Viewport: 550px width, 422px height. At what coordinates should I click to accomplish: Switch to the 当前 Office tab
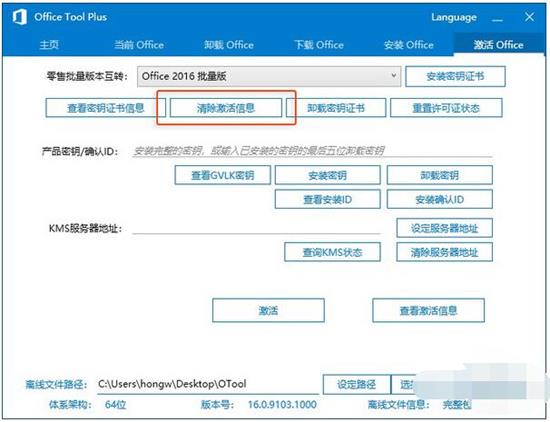pos(139,45)
